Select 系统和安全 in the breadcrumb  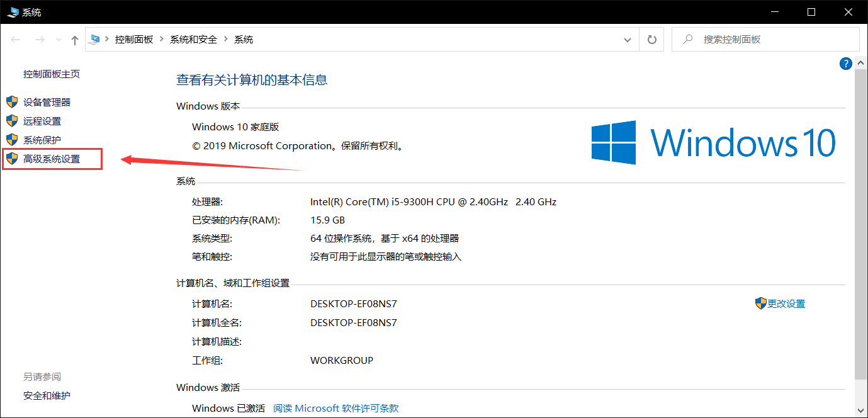pyautogui.click(x=193, y=39)
